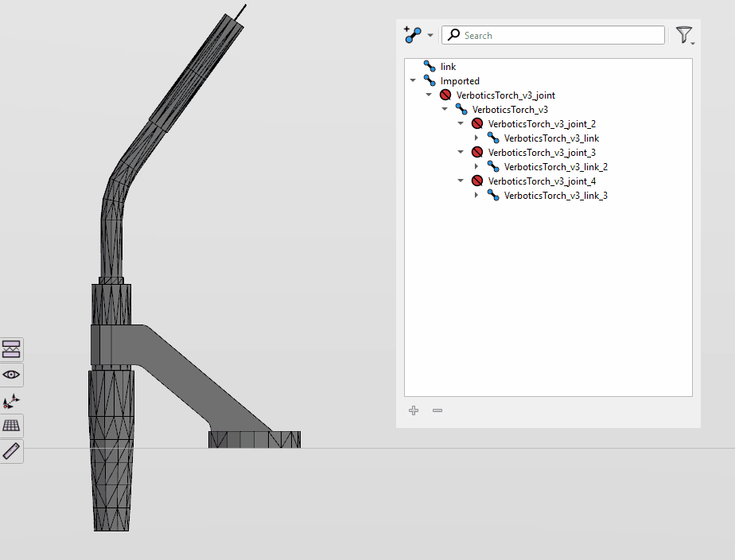Toggle the coordinate axes display icon
This screenshot has width=735, height=560.
point(11,401)
